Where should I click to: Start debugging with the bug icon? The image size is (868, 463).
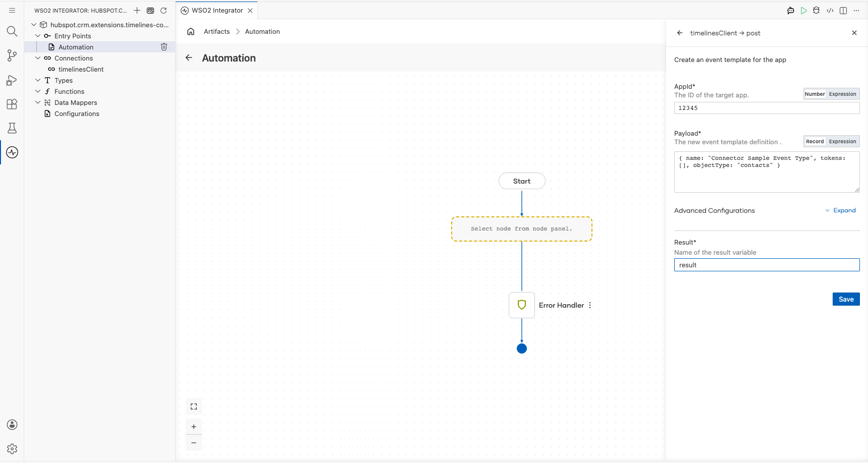point(817,10)
